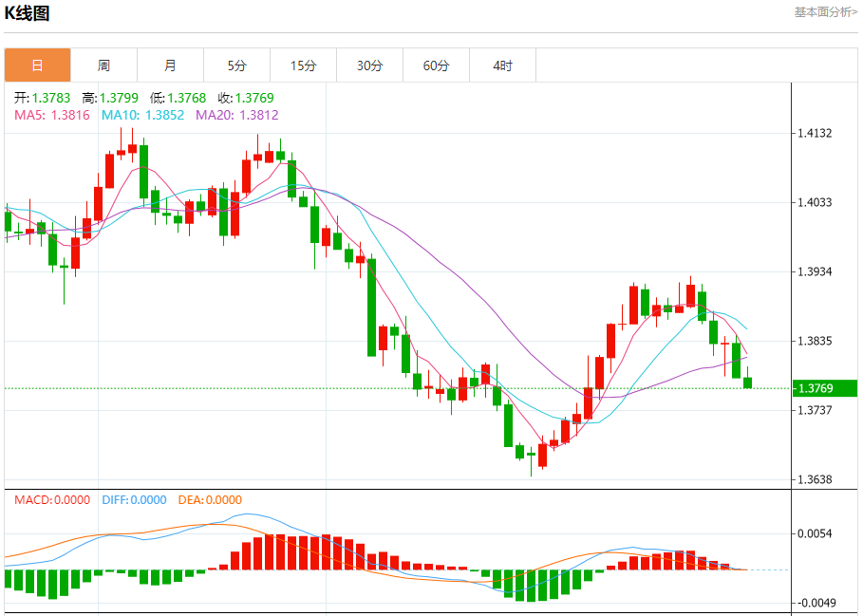Click the DIFF:0.0000 indicator label
The height and width of the screenshot is (616, 863).
pos(133,500)
